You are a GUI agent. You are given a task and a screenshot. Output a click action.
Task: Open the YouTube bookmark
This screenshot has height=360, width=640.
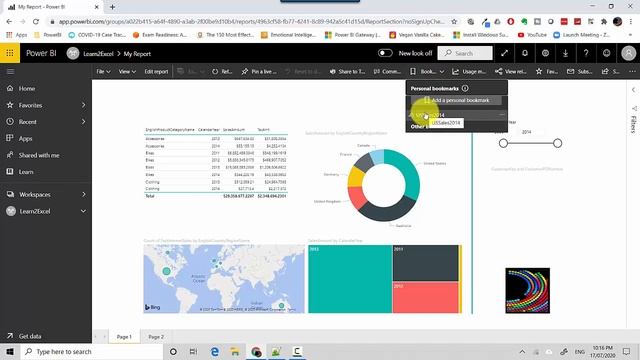pos(532,35)
